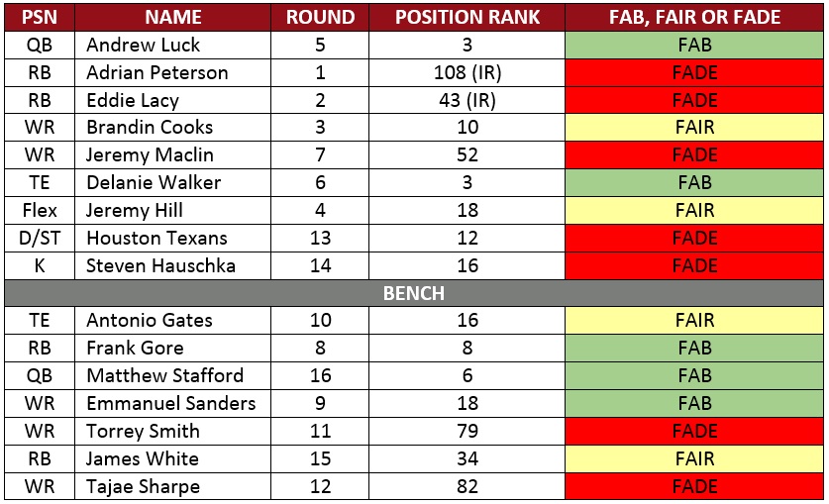
Task: Select the FAB, FAIR OR FADE header
Action: click(x=694, y=17)
